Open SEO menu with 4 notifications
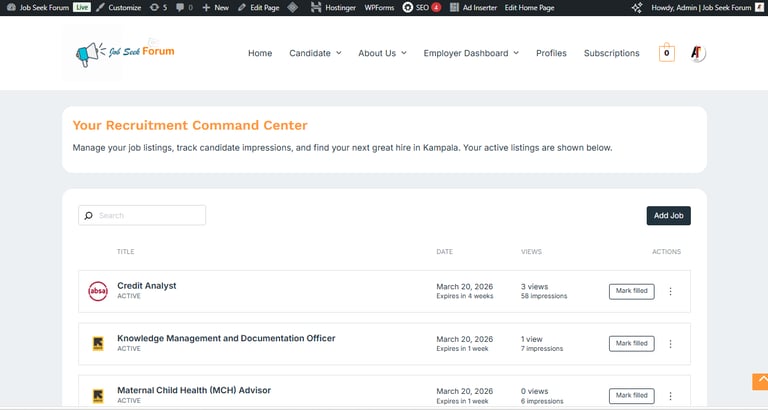Image resolution: width=768 pixels, height=410 pixels. click(422, 7)
